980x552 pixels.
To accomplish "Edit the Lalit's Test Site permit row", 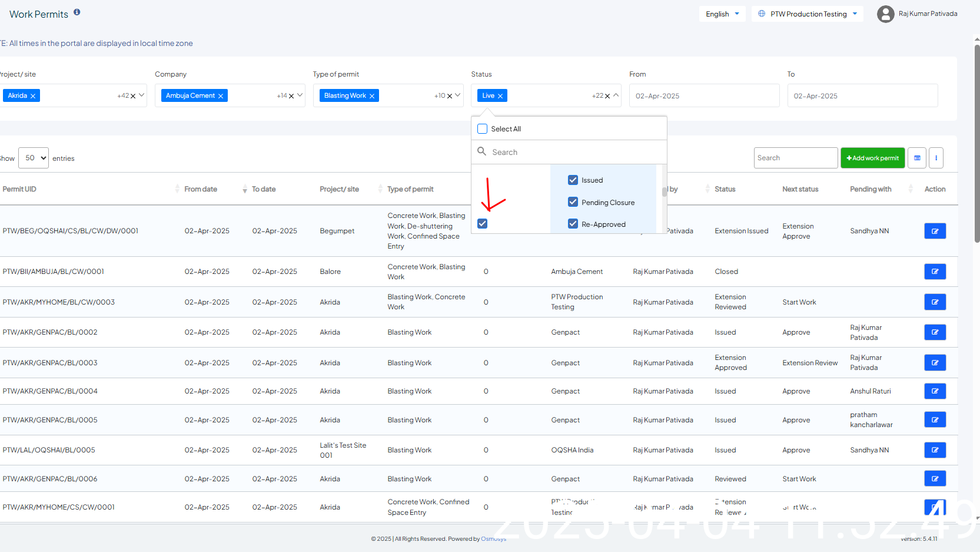I will (x=935, y=450).
